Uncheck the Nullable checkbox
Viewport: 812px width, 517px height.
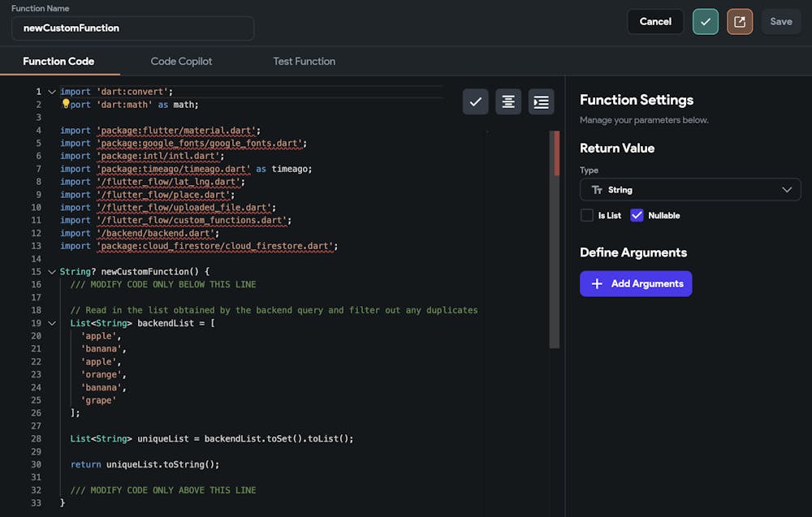tap(637, 216)
